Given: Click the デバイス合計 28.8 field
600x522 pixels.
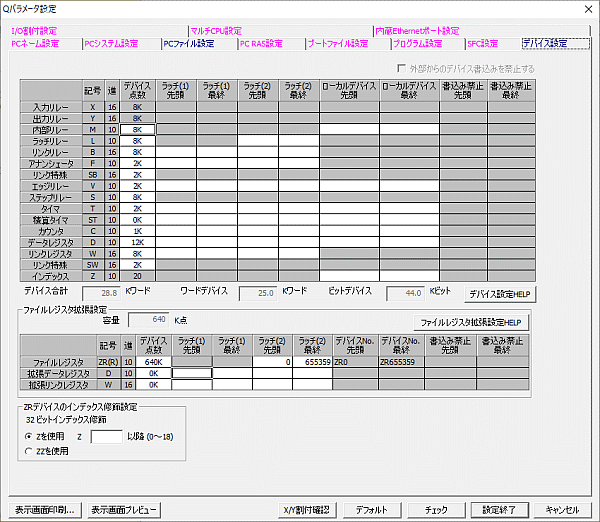Looking at the screenshot, I should [x=101, y=293].
